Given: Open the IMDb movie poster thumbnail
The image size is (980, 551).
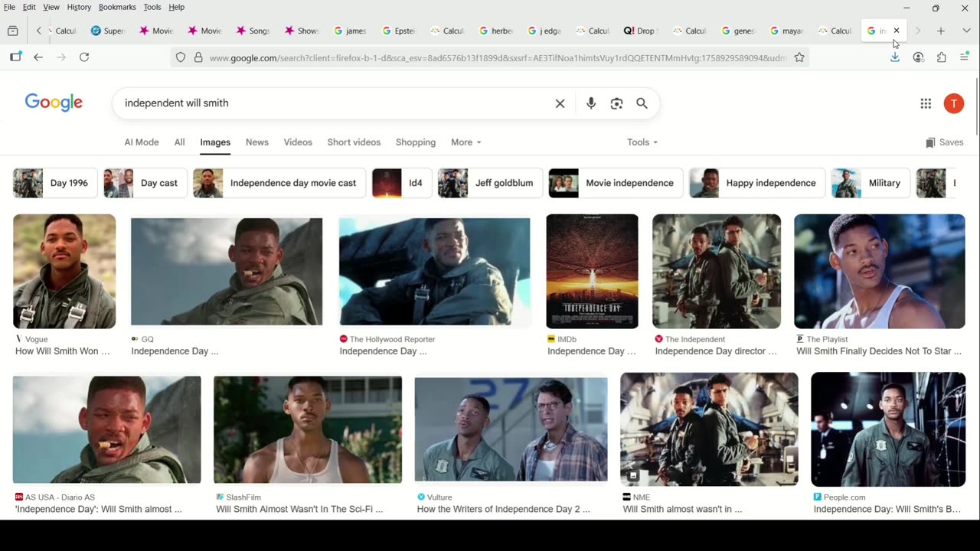Looking at the screenshot, I should pos(592,272).
